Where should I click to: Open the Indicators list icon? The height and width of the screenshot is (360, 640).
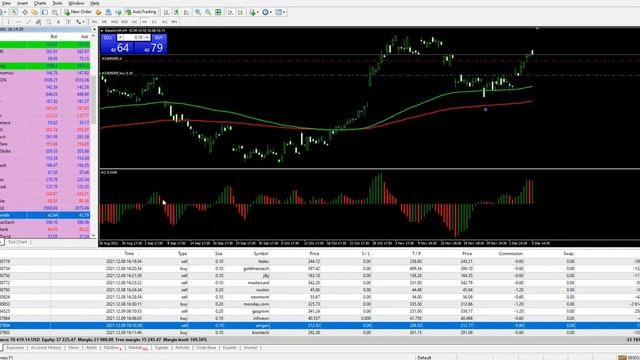point(253,12)
